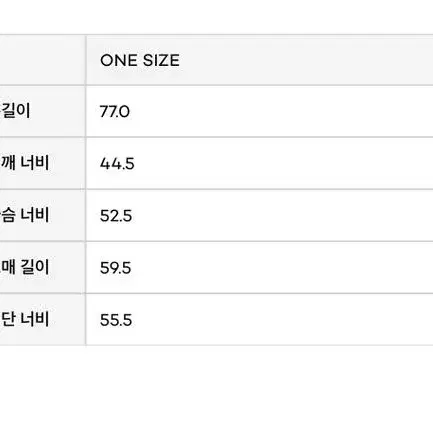Image resolution: width=433 pixels, height=433 pixels.
Task: Click the empty area right of 52.5
Action: 283,215
